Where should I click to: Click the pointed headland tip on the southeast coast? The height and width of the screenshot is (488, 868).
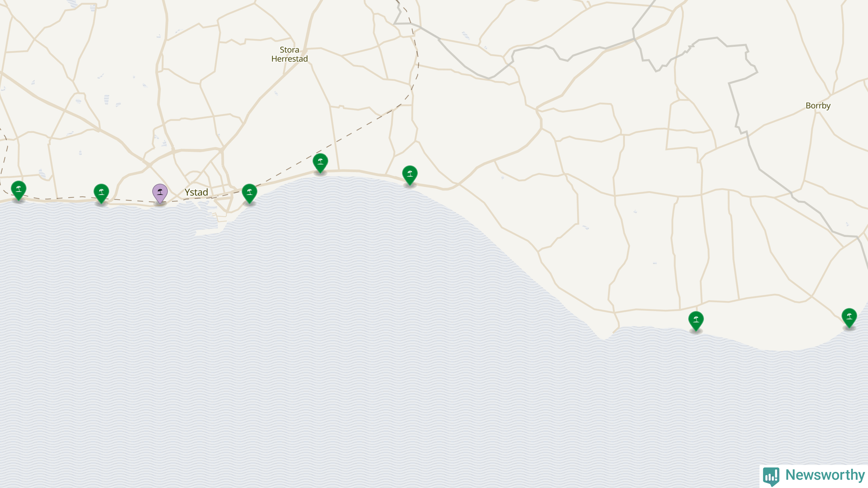pyautogui.click(x=603, y=337)
